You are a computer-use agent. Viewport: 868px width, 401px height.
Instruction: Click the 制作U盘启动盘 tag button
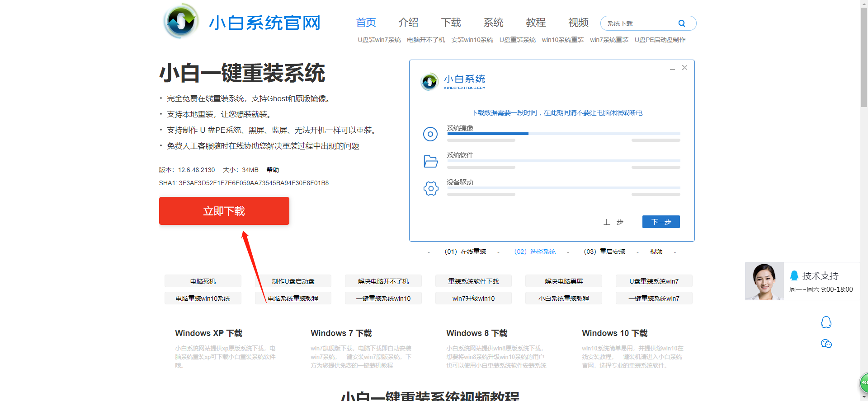coord(293,281)
